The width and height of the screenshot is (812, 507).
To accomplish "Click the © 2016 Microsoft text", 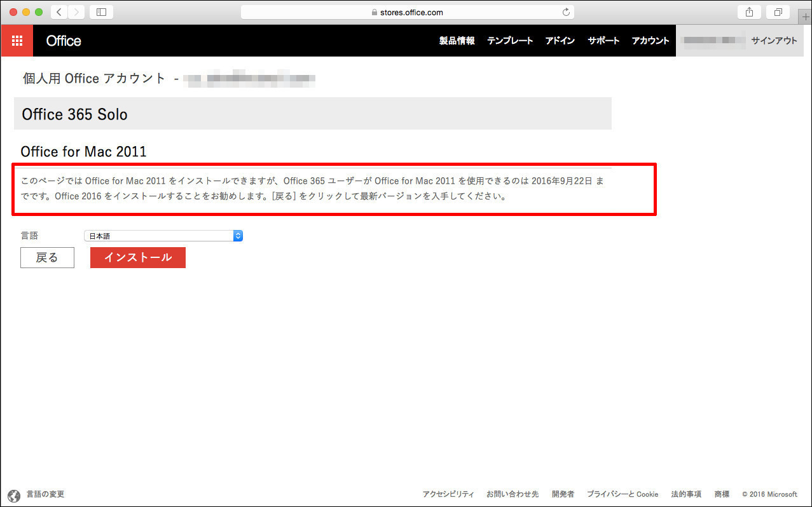I will pyautogui.click(x=769, y=494).
